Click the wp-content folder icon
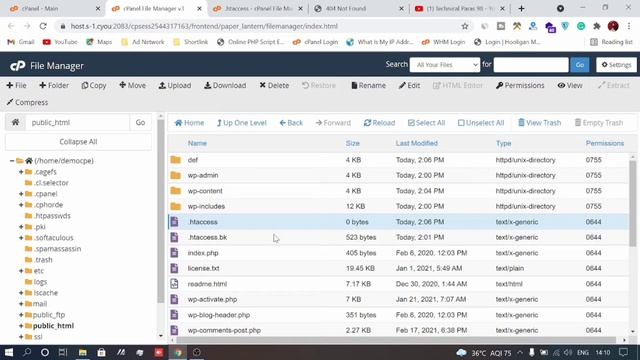This screenshot has height=360, width=640. [176, 191]
